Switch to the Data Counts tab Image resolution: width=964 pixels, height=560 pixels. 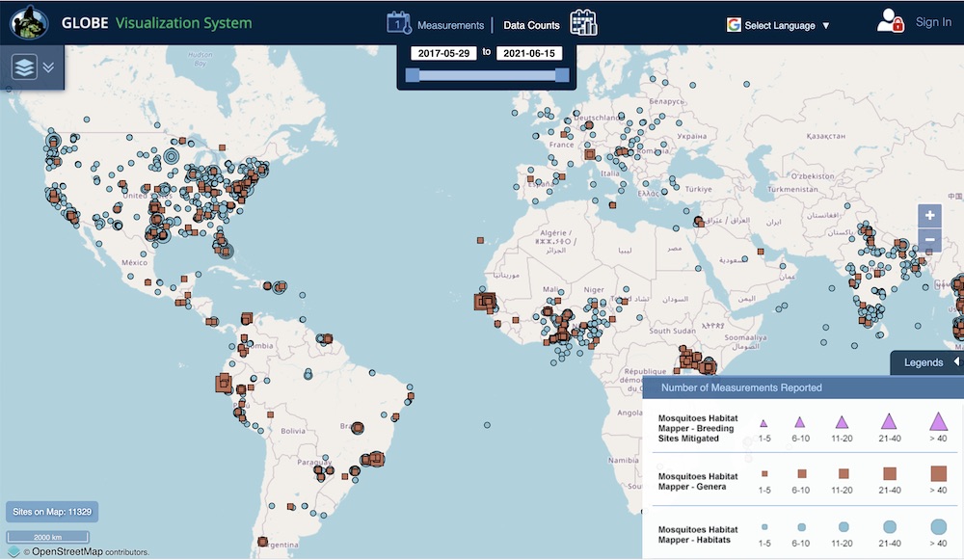[x=531, y=25]
